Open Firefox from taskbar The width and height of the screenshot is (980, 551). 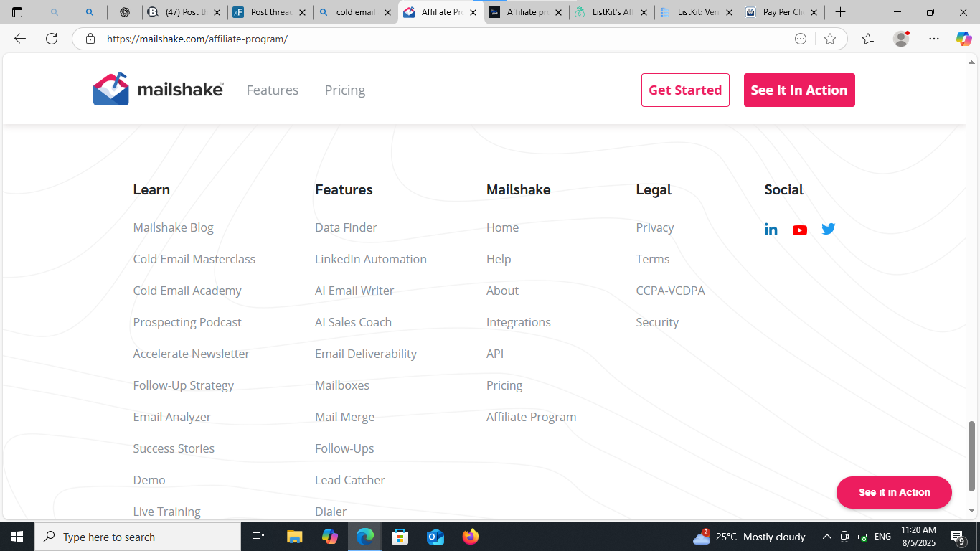(x=471, y=537)
